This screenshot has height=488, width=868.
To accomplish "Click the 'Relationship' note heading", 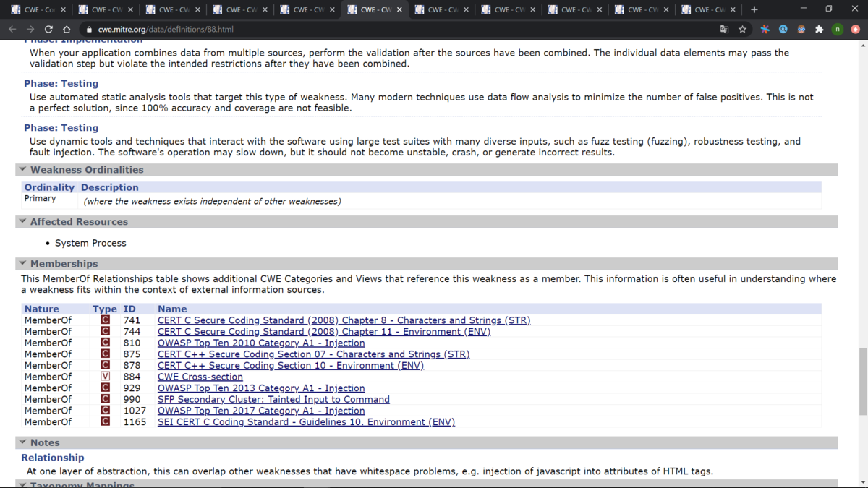I will click(52, 458).
